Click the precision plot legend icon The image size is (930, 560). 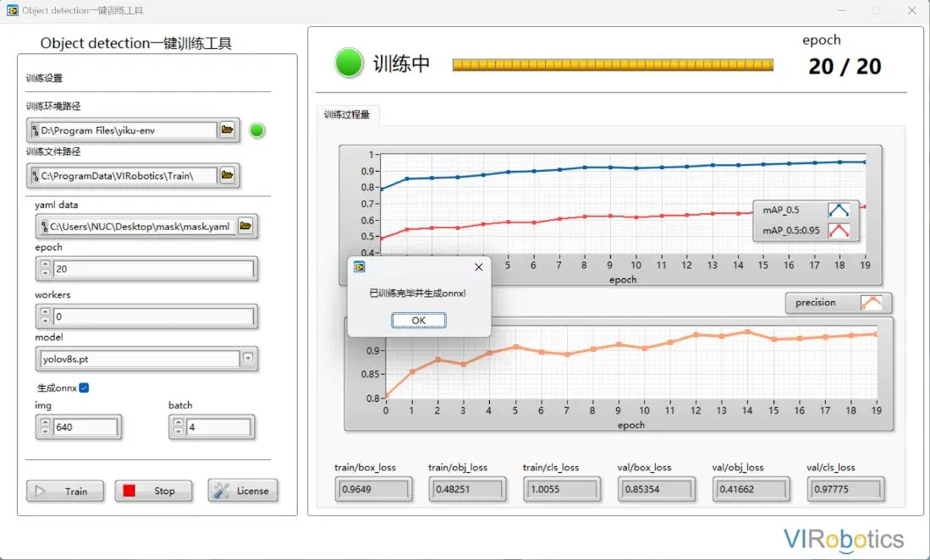pyautogui.click(x=871, y=303)
